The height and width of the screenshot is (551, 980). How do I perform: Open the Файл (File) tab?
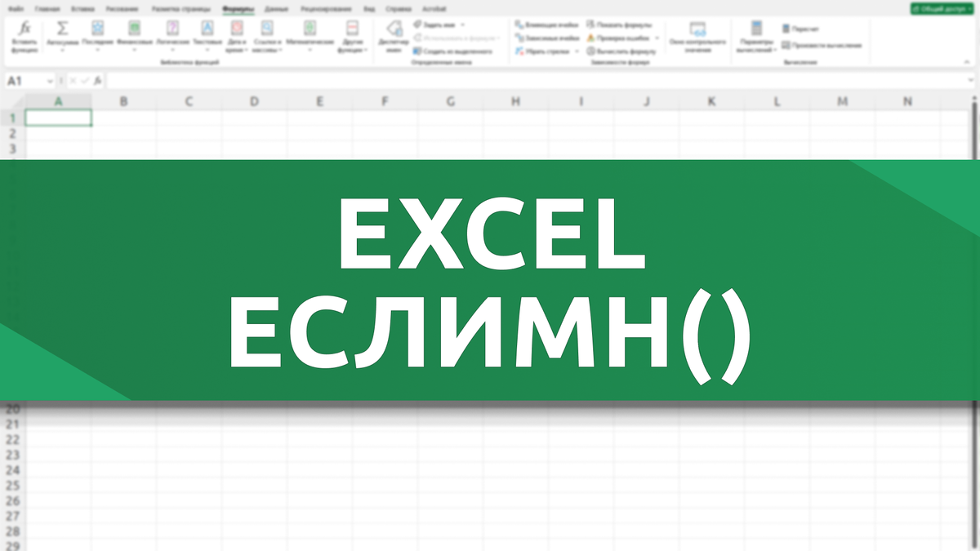click(16, 8)
